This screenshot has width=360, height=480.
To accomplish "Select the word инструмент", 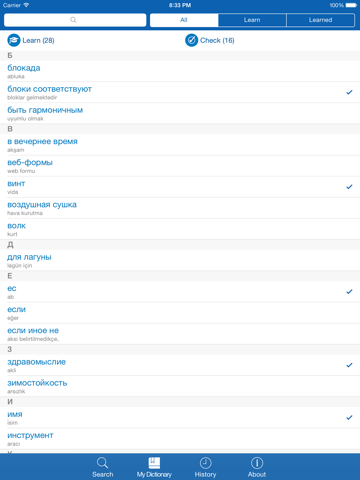I will (180, 439).
